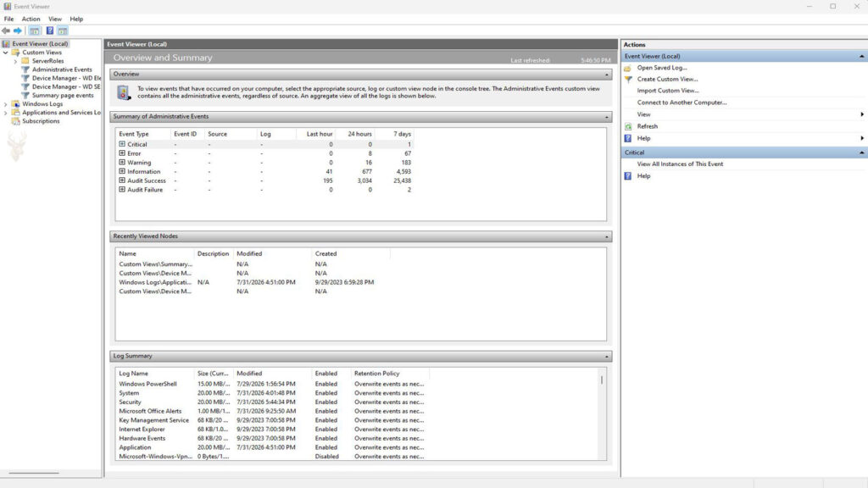The width and height of the screenshot is (868, 488).
Task: Click the Summary page events filter icon
Action: (25, 95)
